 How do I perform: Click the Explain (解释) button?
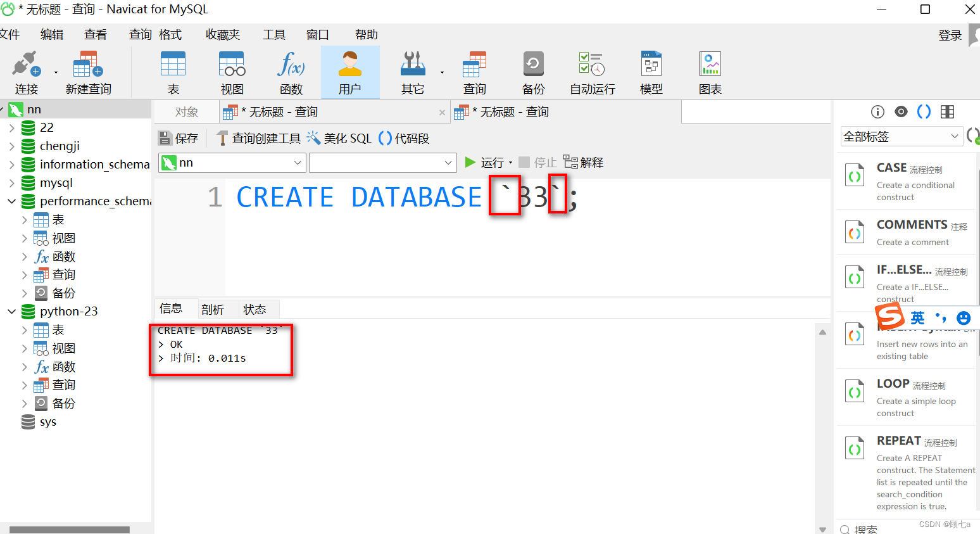[x=583, y=163]
